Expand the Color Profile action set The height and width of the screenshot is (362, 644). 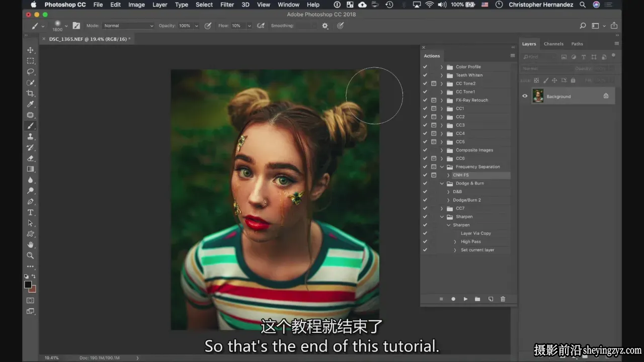pyautogui.click(x=442, y=67)
